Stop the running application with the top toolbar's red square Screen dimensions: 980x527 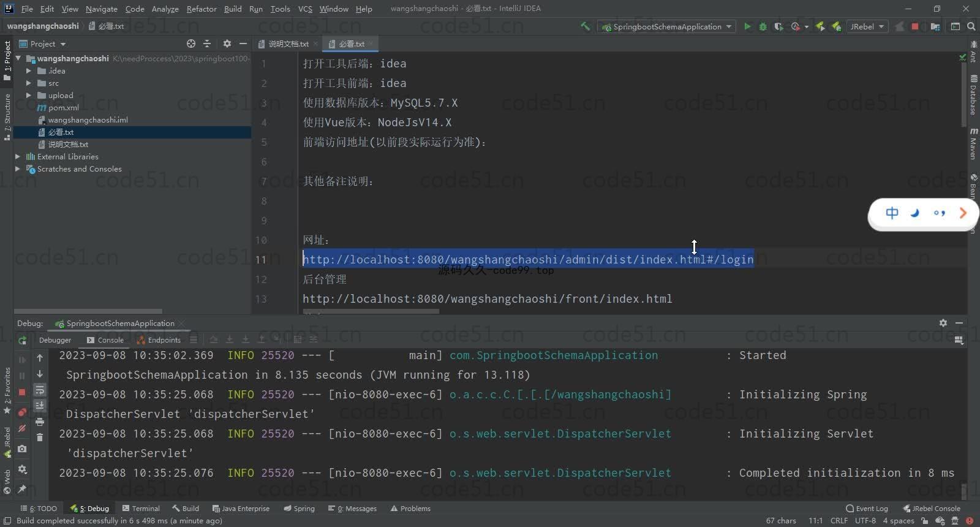915,26
